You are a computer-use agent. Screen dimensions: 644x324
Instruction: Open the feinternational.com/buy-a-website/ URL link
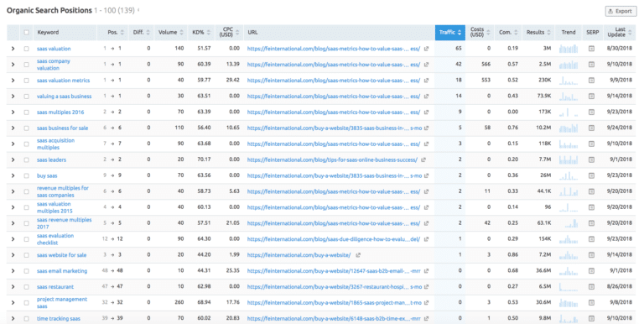tap(299, 255)
